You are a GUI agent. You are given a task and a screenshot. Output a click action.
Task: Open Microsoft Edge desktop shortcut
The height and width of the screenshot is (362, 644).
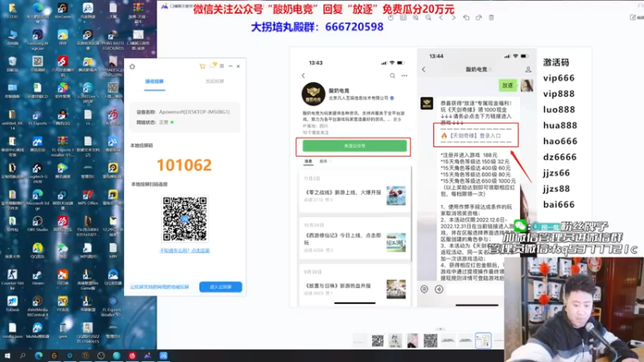coord(37,198)
